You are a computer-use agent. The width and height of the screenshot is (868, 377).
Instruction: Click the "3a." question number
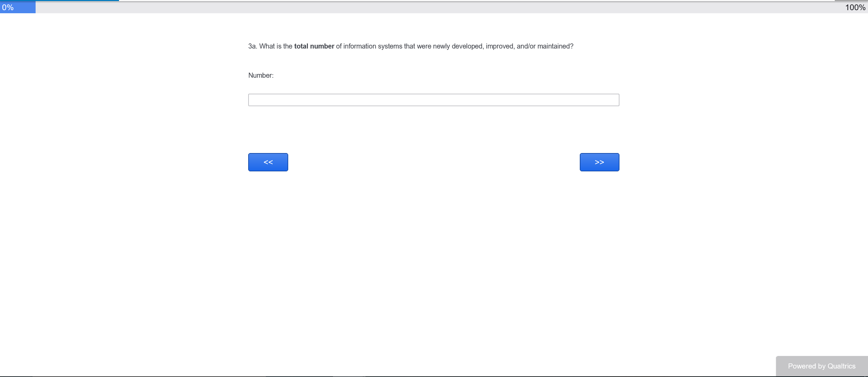point(252,46)
